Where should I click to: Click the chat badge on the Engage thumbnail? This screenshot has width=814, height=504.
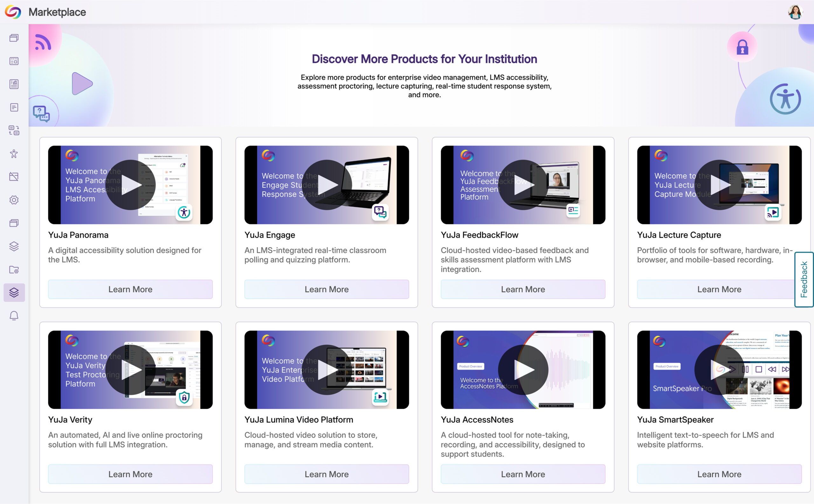pyautogui.click(x=380, y=212)
